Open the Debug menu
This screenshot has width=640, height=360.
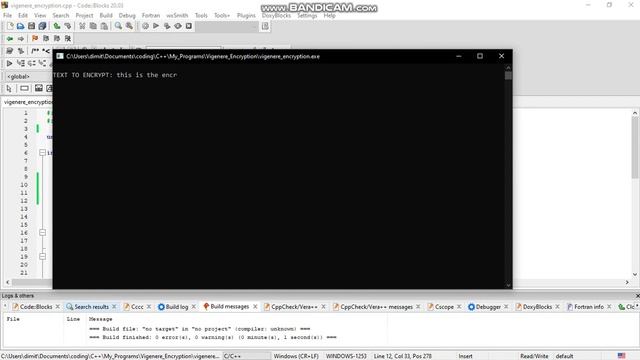(x=127, y=16)
